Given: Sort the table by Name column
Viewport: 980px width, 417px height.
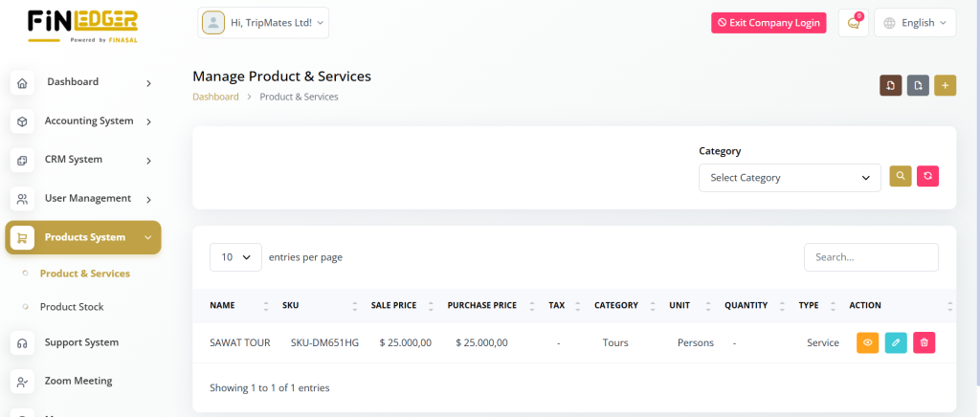Looking at the screenshot, I should [x=222, y=306].
